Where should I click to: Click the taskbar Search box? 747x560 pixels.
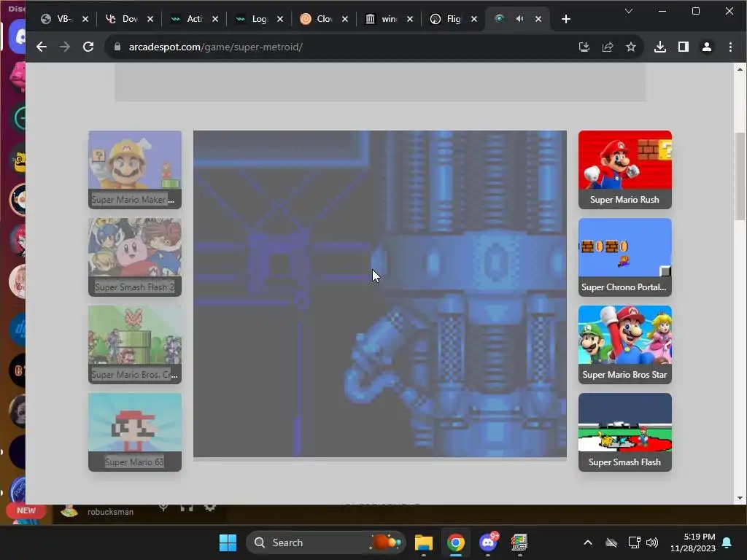[x=326, y=542]
